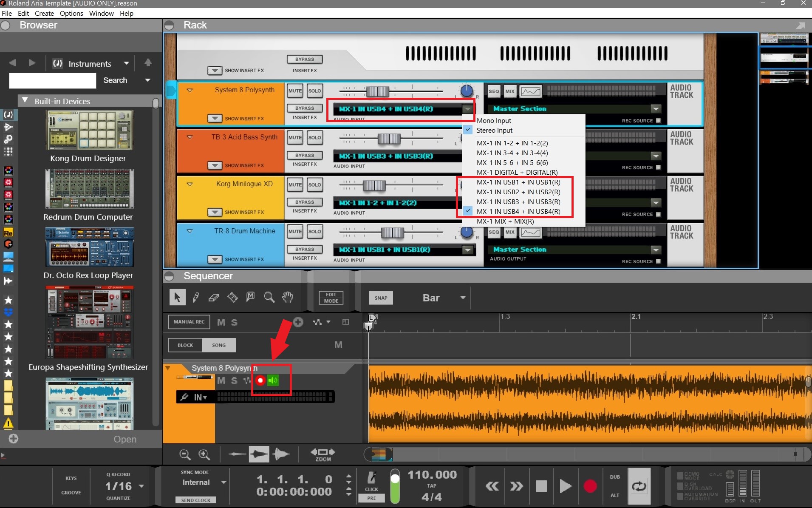The width and height of the screenshot is (812, 508).
Task: Open Sync Mode Internal dropdown
Action: (223, 482)
